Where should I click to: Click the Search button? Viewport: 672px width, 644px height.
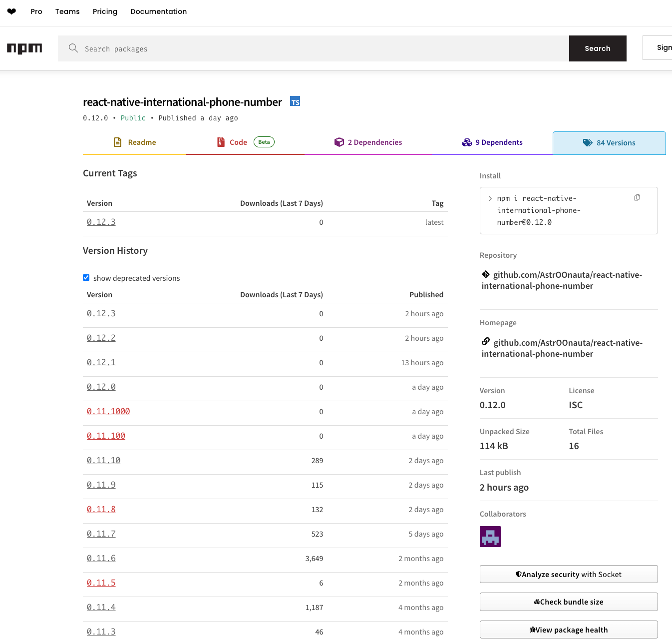[x=598, y=48]
